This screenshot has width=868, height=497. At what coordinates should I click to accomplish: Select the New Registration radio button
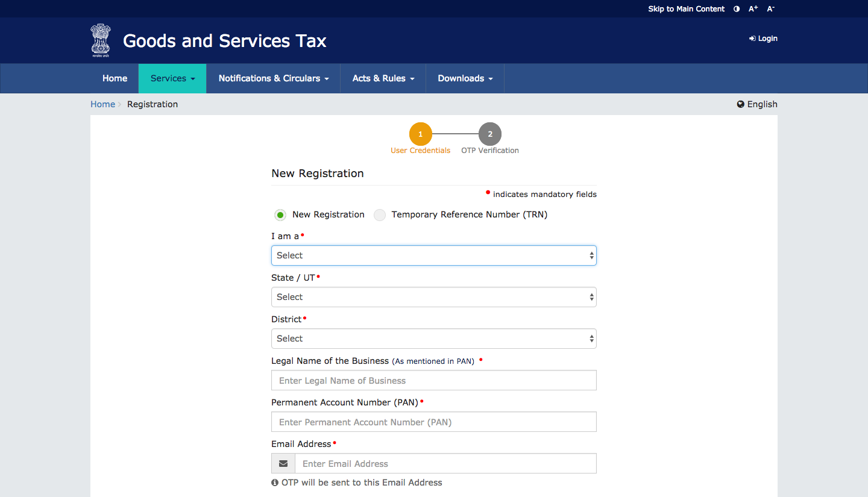click(x=280, y=215)
